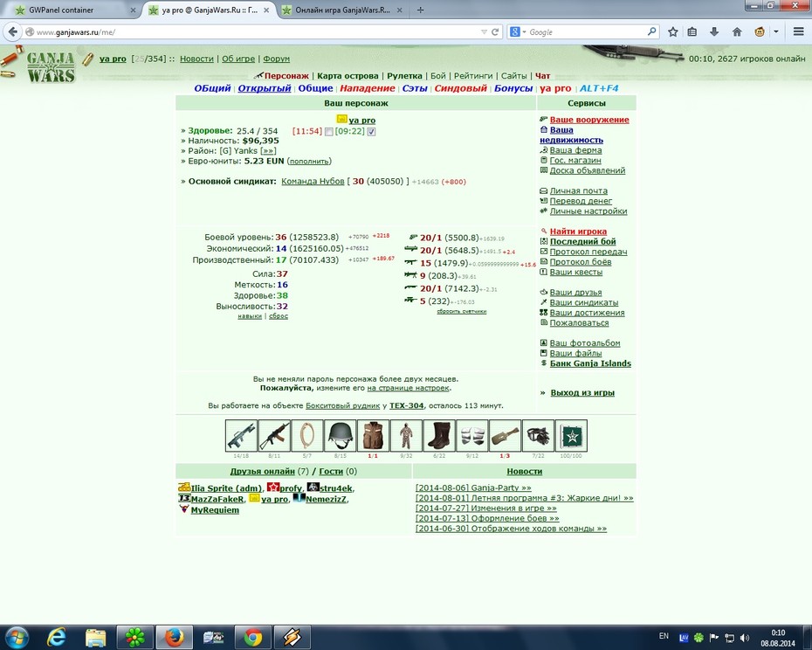Open the Найти игрока link
The image size is (812, 650).
point(578,232)
